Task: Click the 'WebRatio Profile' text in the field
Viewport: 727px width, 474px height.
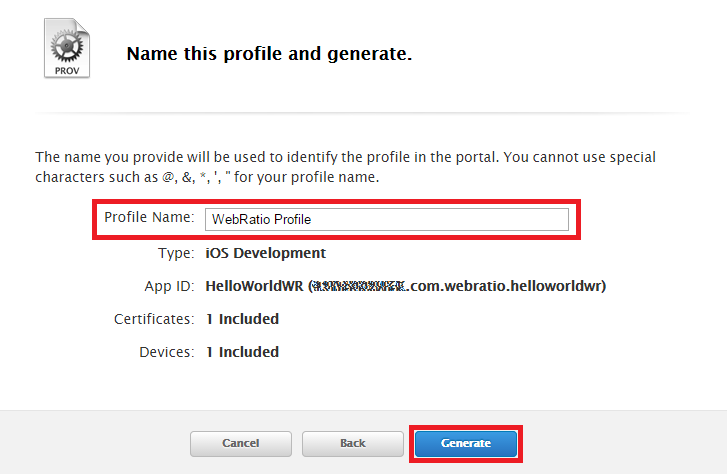Action: pyautogui.click(x=261, y=219)
